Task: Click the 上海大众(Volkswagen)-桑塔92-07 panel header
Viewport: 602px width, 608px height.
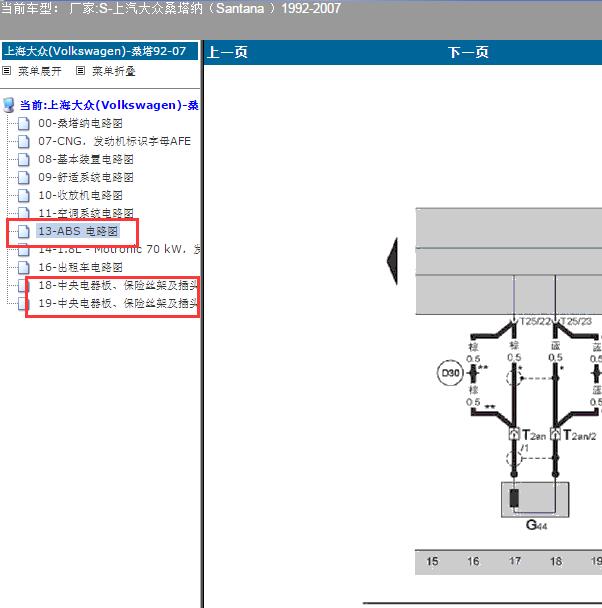Action: [100, 51]
